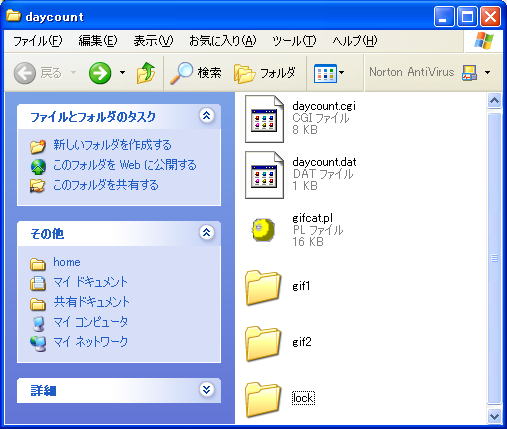Open the view mode dropdown arrow
This screenshot has width=507, height=429.
pos(342,72)
